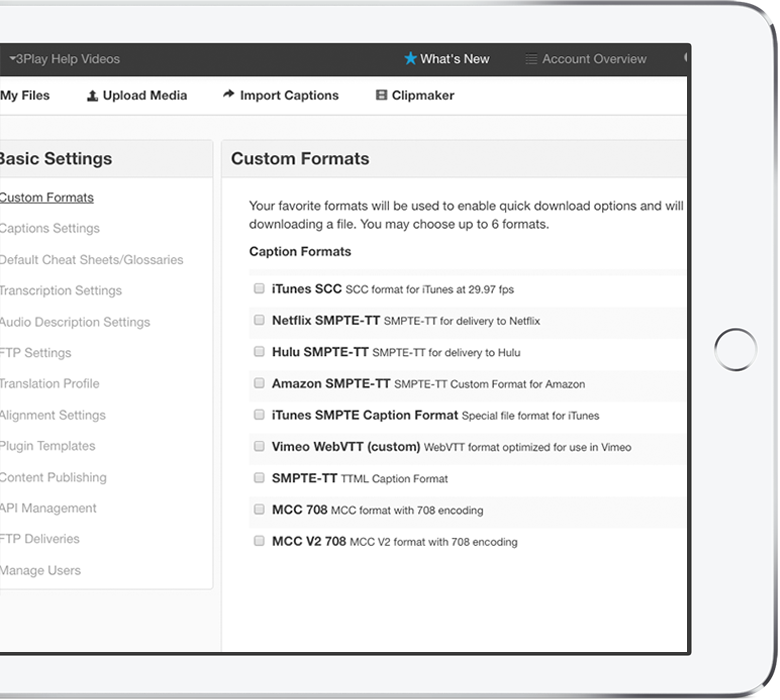Click the Account Overview list icon

[531, 59]
